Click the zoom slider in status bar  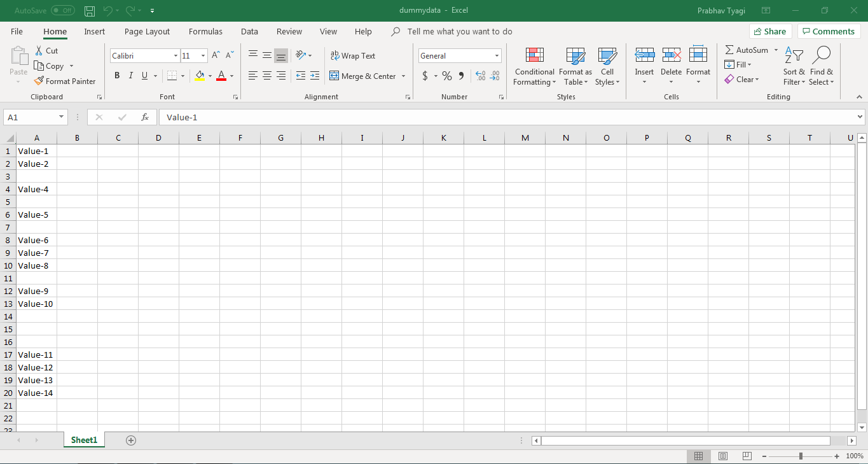click(x=801, y=456)
